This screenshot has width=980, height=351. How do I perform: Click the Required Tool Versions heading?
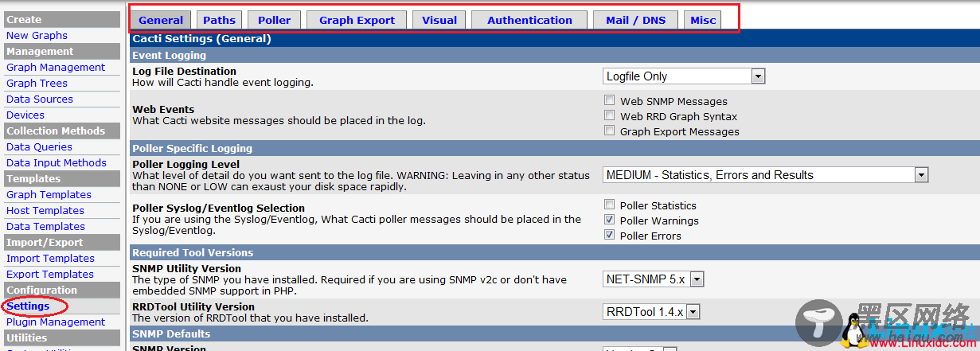(193, 252)
